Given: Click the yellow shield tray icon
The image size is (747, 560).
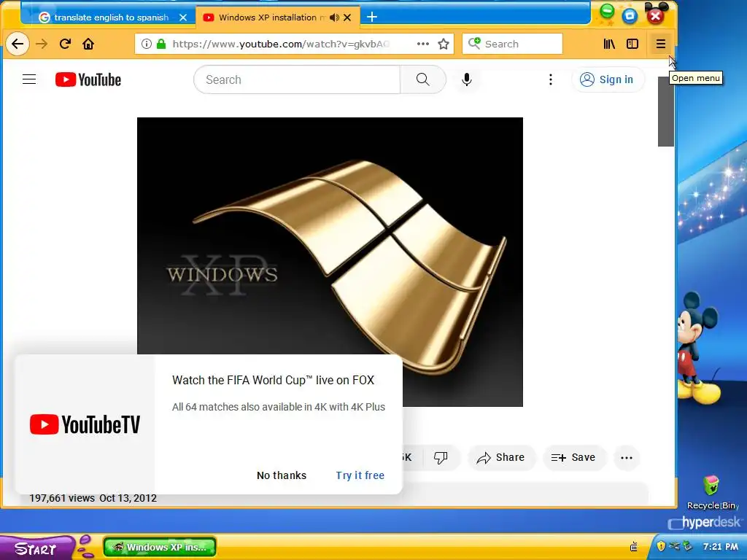Looking at the screenshot, I should [x=661, y=546].
